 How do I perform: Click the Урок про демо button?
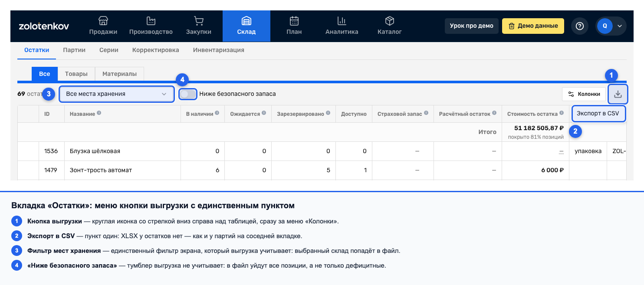coord(472,26)
